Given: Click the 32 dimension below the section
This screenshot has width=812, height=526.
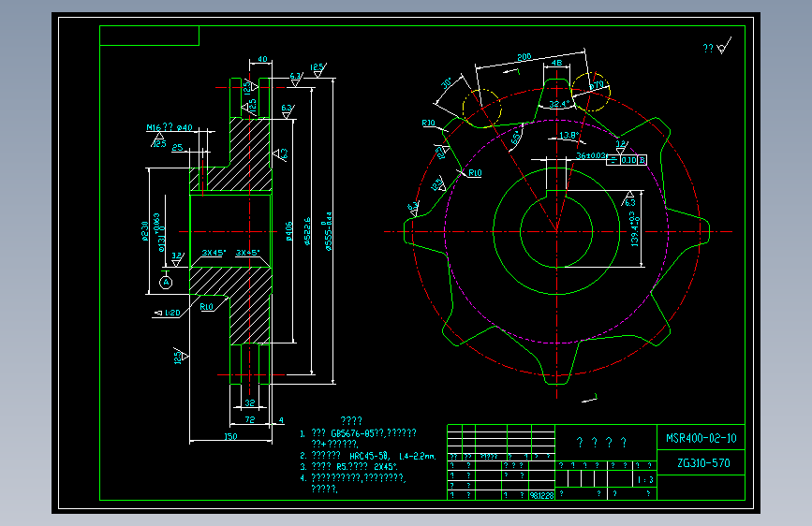Looking at the screenshot, I should (250, 402).
